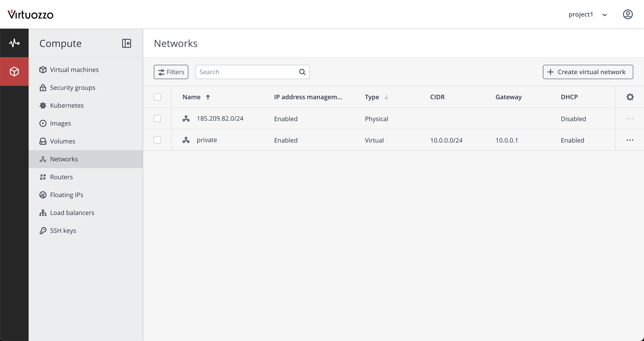
Task: Click Create virtual network button
Action: click(588, 72)
